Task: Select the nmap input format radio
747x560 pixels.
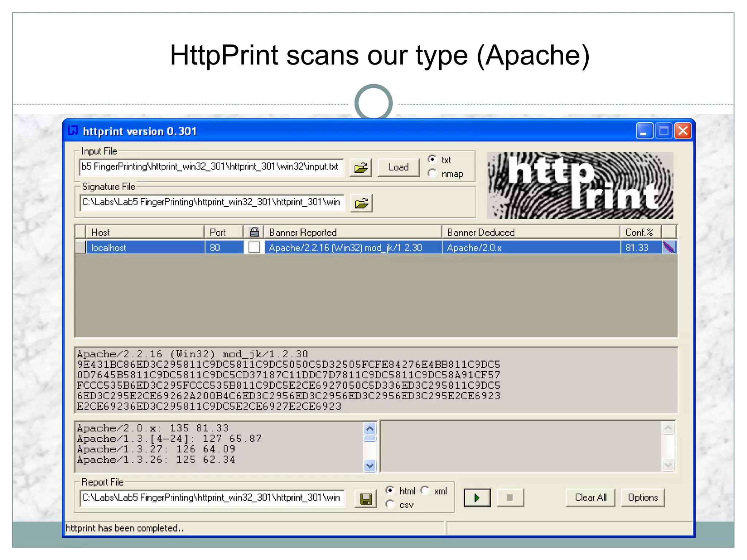Action: [x=432, y=174]
